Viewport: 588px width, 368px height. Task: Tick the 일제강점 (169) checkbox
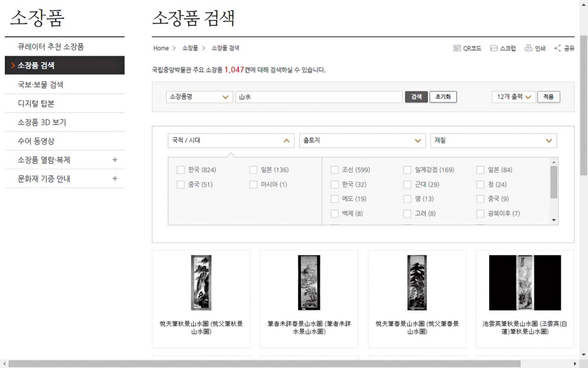click(407, 170)
